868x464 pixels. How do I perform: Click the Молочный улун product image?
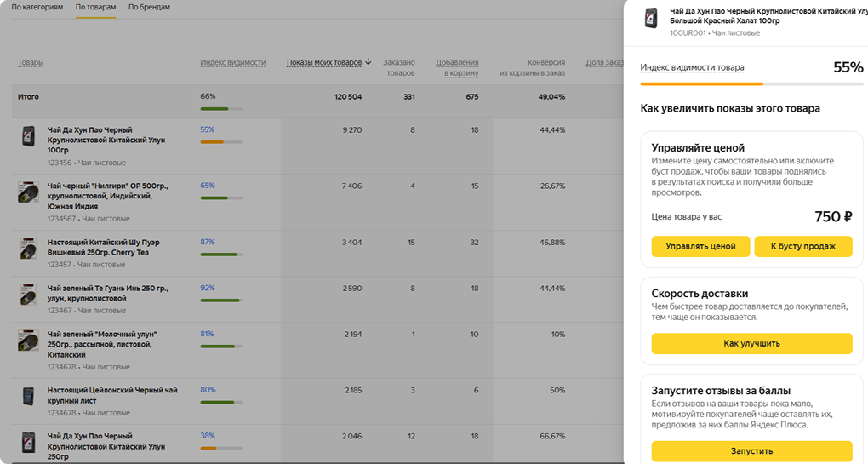[x=29, y=341]
